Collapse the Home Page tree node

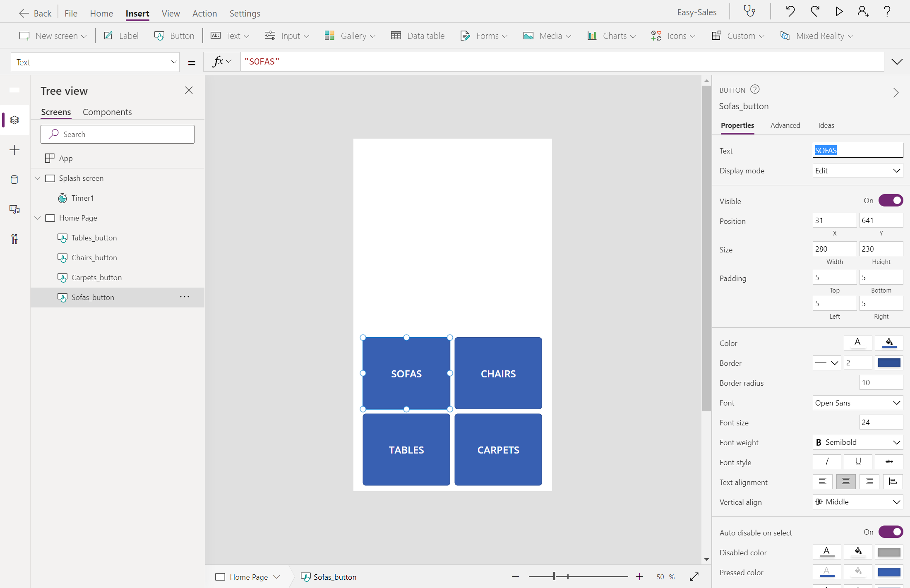pyautogui.click(x=38, y=218)
